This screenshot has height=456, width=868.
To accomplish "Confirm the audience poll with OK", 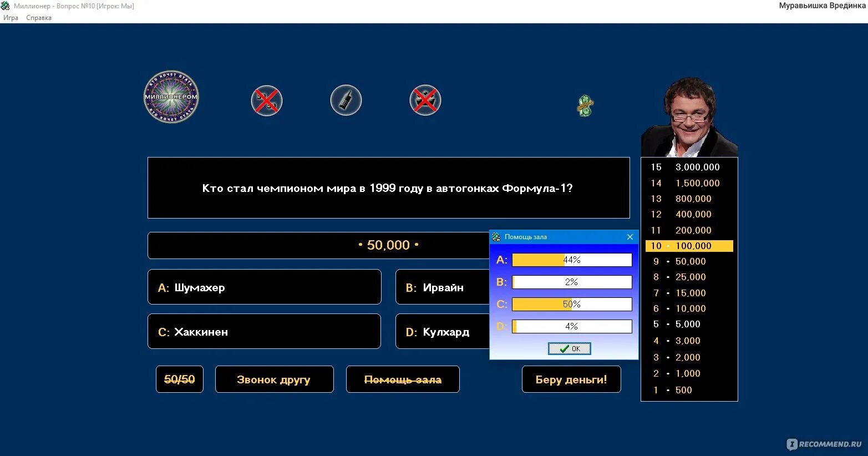I will (570, 348).
